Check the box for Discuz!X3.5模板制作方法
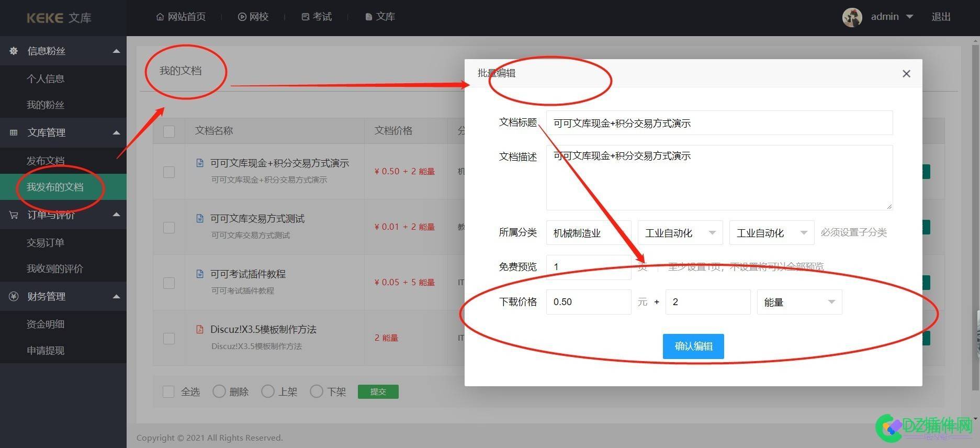 [x=169, y=339]
